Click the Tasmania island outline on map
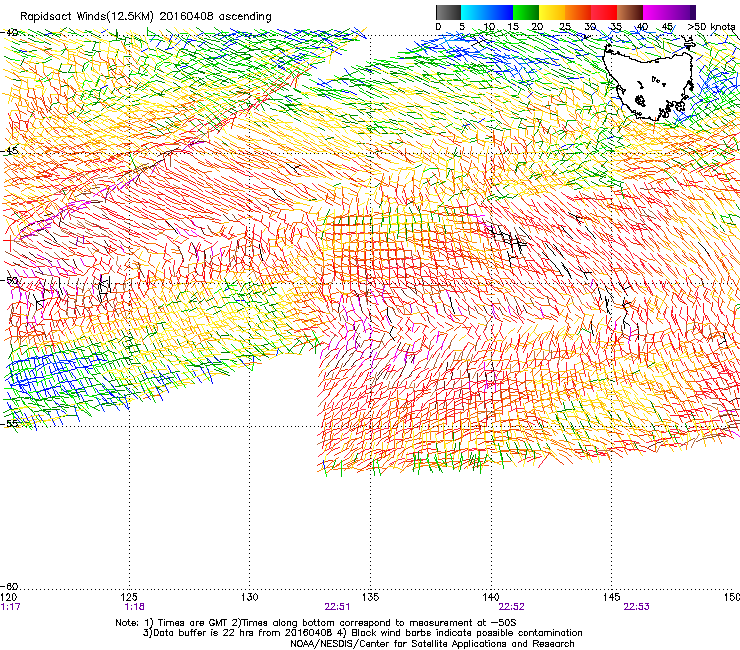740x650 pixels. tap(649, 81)
